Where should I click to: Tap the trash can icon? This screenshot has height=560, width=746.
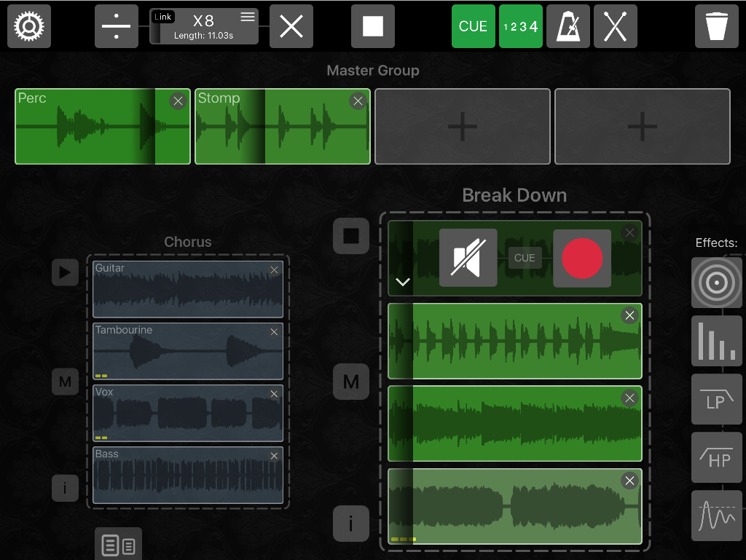(717, 26)
